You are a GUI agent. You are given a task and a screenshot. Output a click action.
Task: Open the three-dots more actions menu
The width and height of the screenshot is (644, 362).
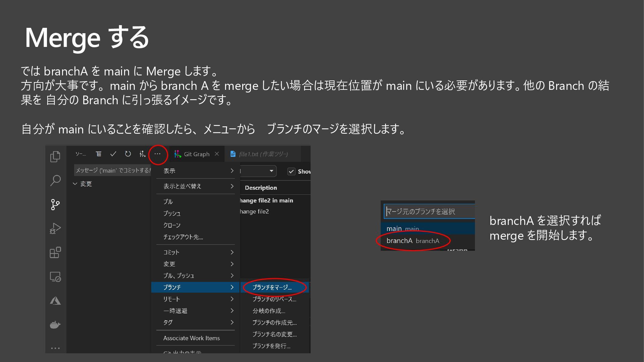tap(157, 154)
